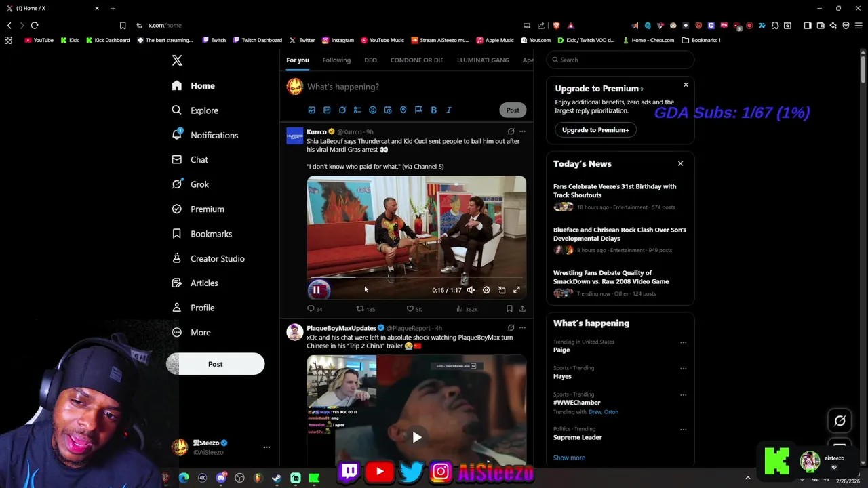Switch to the ILLUMINATI GANG tab
The height and width of the screenshot is (488, 868).
click(x=483, y=60)
